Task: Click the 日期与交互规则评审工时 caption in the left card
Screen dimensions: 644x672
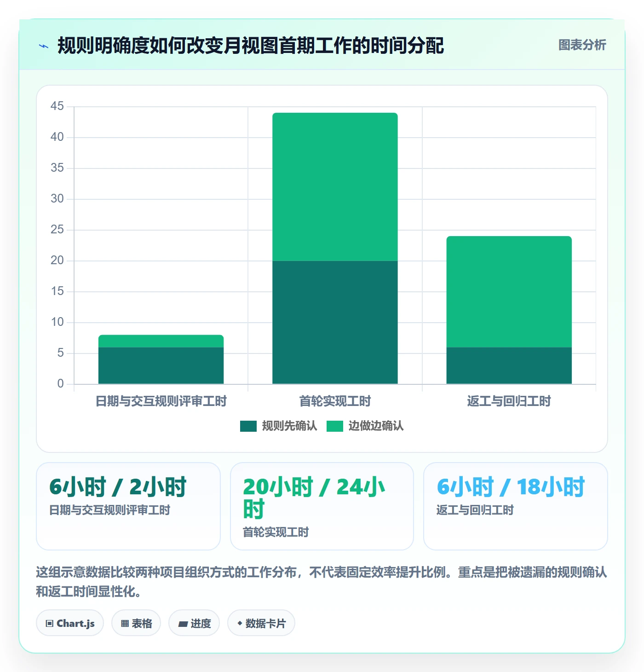Action: click(x=109, y=510)
